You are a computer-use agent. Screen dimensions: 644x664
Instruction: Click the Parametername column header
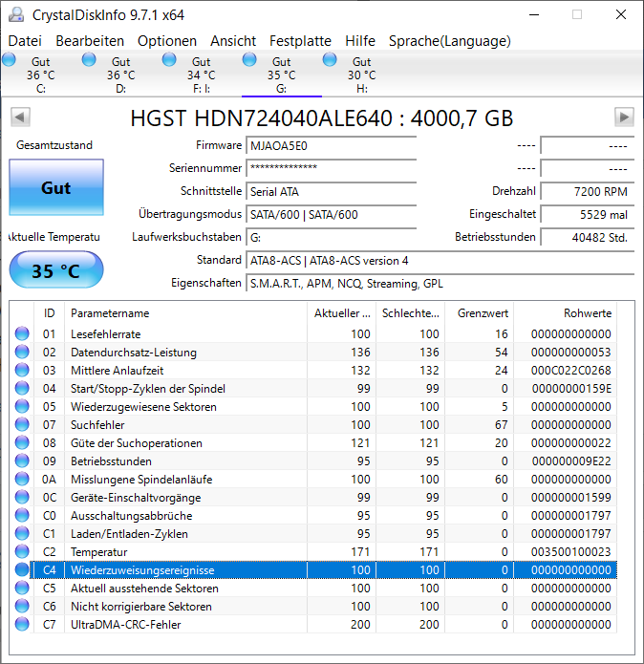coord(186,313)
